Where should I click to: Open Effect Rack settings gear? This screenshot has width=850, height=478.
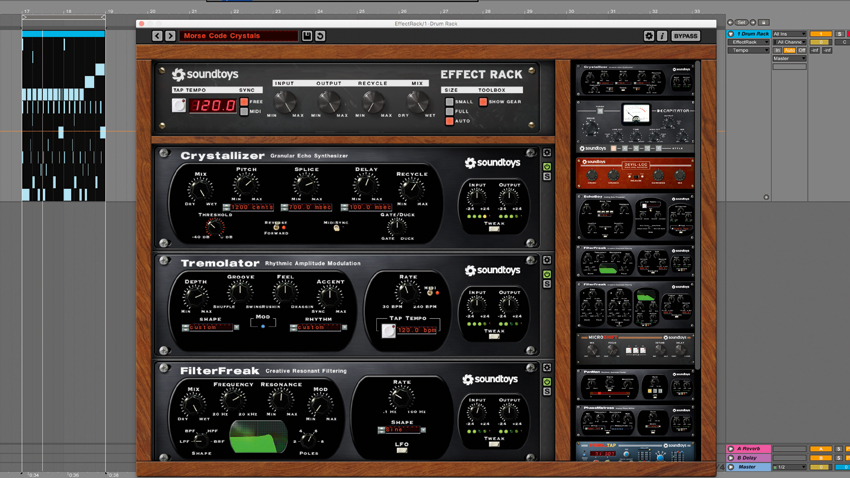649,36
